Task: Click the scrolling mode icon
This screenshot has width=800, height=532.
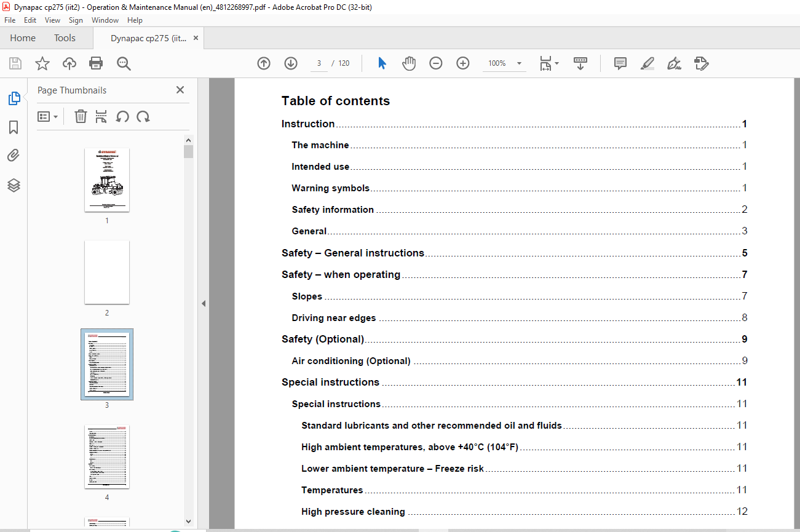Action: tap(580, 63)
